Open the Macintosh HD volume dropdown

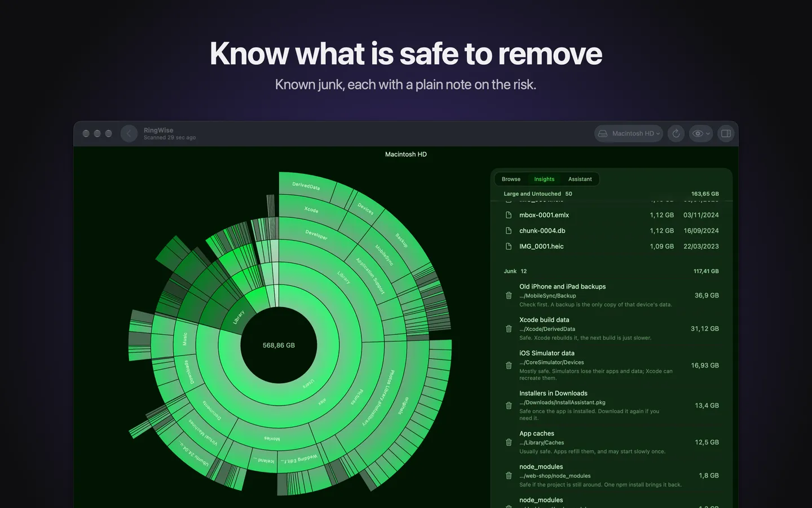(629, 134)
